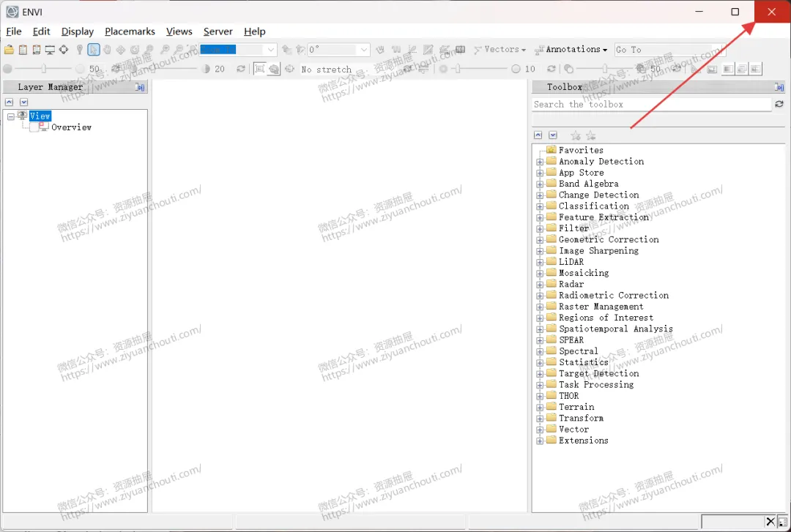791x532 pixels.
Task: Click the overlapping circles transparency icon
Action: click(568, 69)
